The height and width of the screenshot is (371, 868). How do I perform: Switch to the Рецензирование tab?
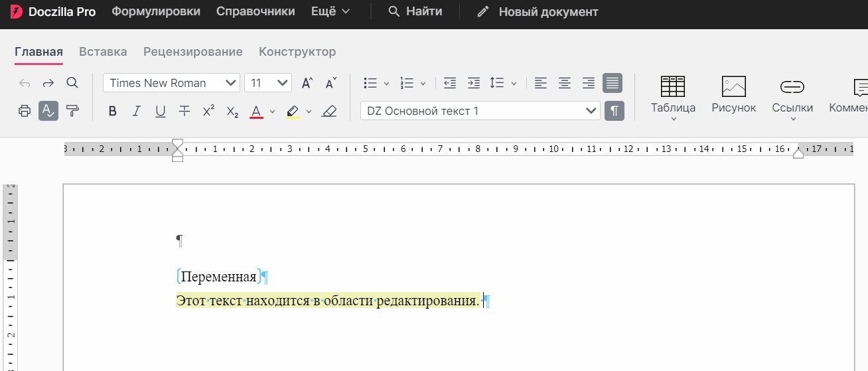(x=193, y=52)
